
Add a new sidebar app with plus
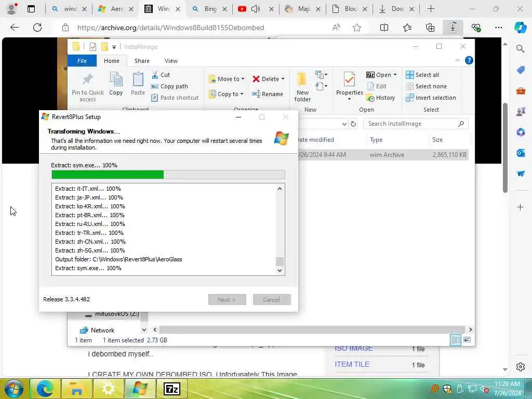click(x=521, y=207)
